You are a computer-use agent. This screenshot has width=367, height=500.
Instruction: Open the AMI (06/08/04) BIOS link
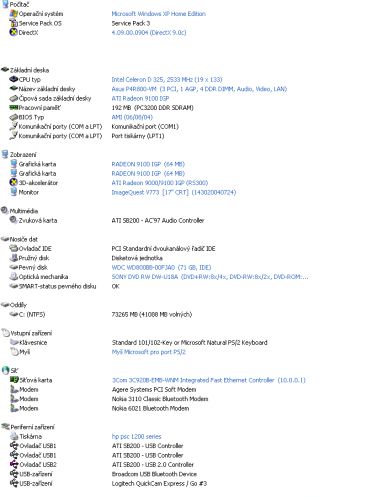click(x=132, y=117)
